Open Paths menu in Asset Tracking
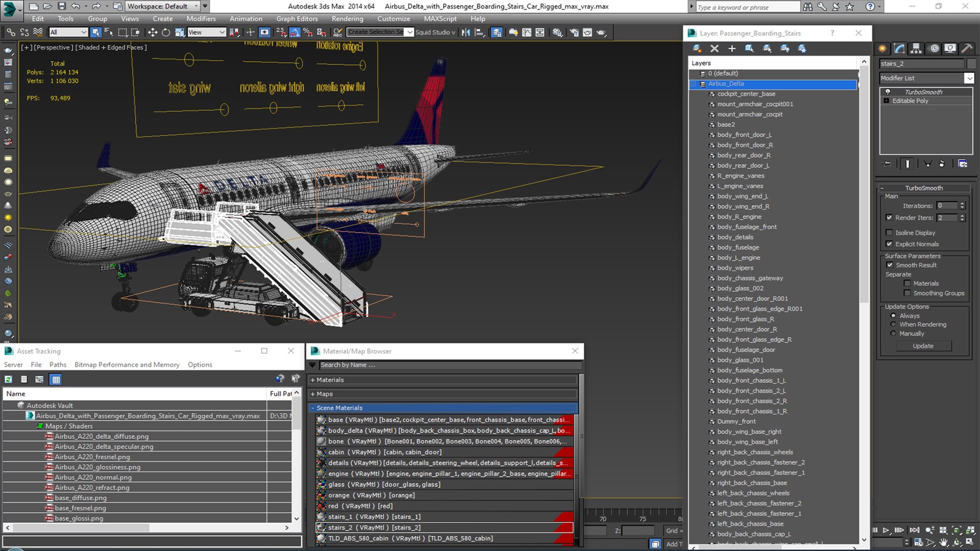This screenshot has height=551, width=980. pyautogui.click(x=58, y=365)
